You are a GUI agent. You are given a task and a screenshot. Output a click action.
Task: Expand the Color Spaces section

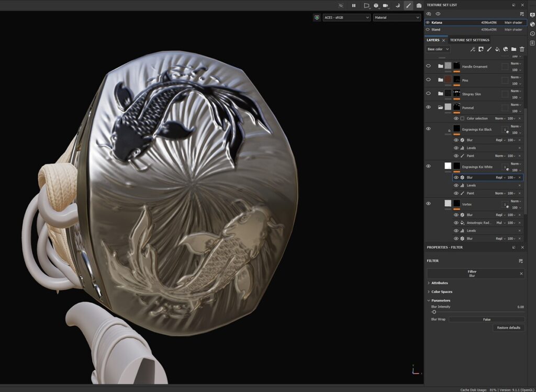(441, 292)
